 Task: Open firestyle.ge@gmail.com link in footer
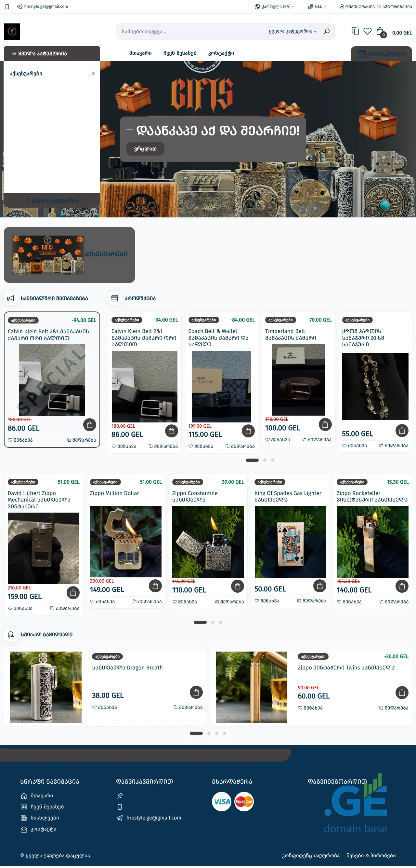click(153, 818)
